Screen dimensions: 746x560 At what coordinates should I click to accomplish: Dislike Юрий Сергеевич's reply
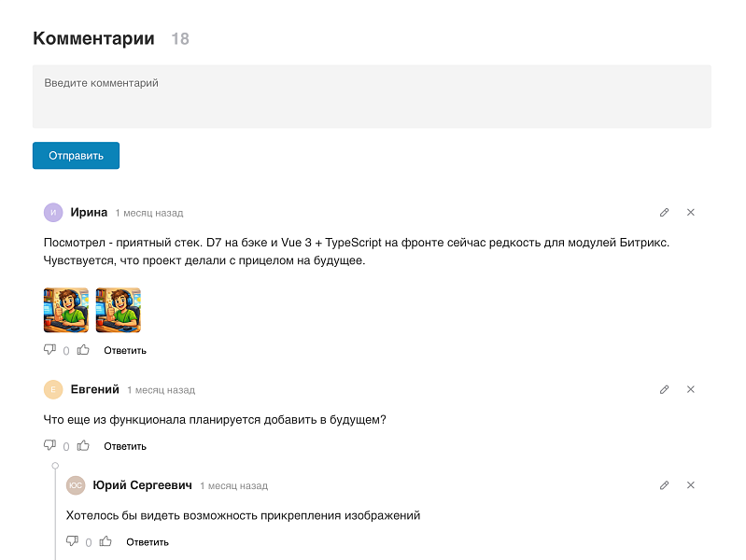coord(73,541)
